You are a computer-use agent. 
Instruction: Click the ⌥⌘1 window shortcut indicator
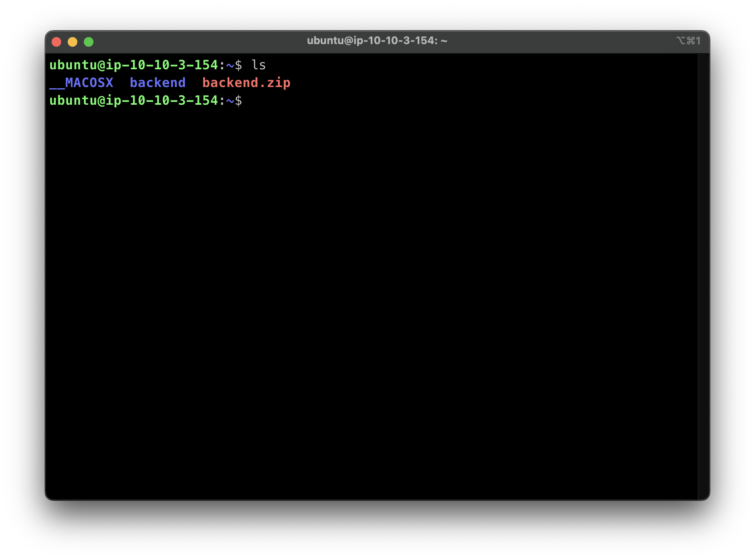tap(687, 40)
